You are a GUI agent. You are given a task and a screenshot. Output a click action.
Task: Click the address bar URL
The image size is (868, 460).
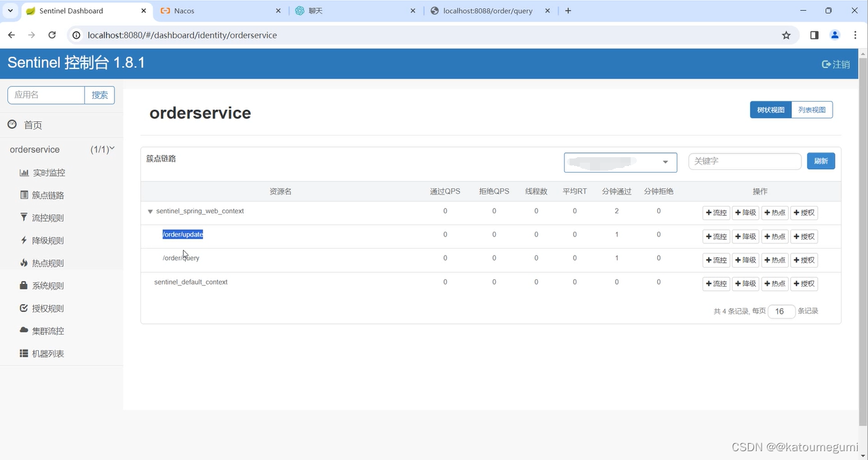click(182, 35)
